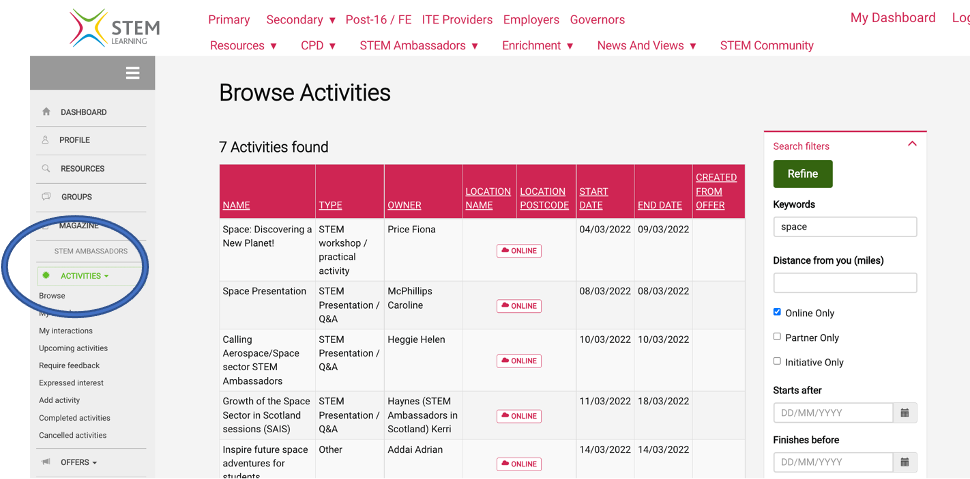Open the Finishes before calendar icon
This screenshot has width=970, height=479.
tap(904, 462)
